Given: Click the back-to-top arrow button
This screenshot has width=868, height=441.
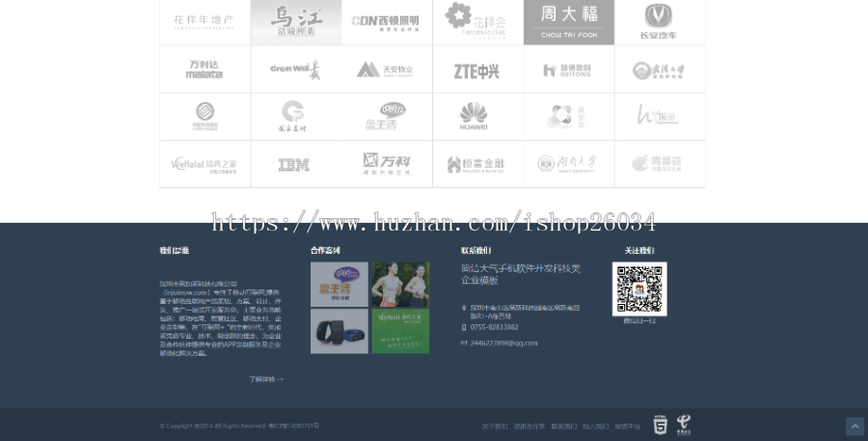Looking at the screenshot, I should [854, 426].
